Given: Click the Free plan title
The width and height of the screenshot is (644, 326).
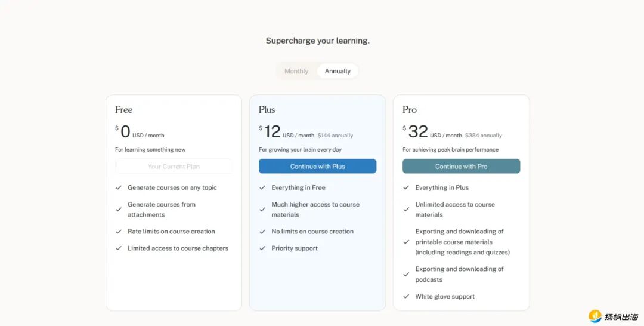Looking at the screenshot, I should (x=123, y=110).
